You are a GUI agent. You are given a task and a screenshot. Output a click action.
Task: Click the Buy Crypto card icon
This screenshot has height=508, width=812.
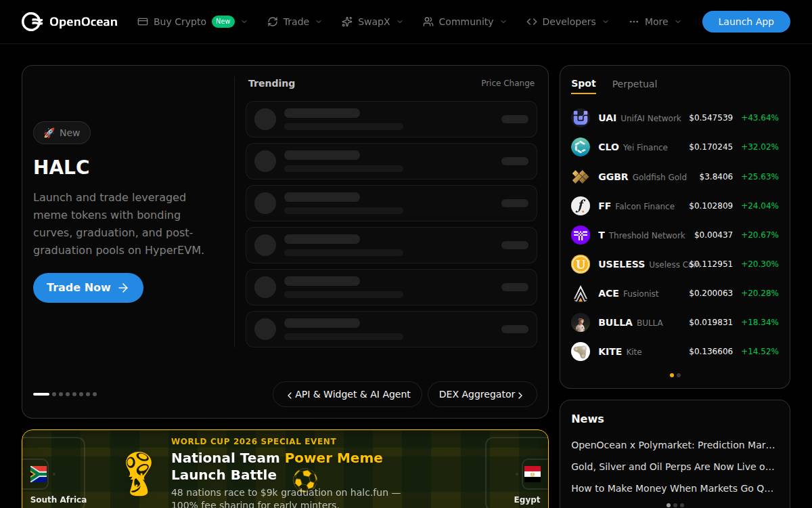click(x=143, y=22)
